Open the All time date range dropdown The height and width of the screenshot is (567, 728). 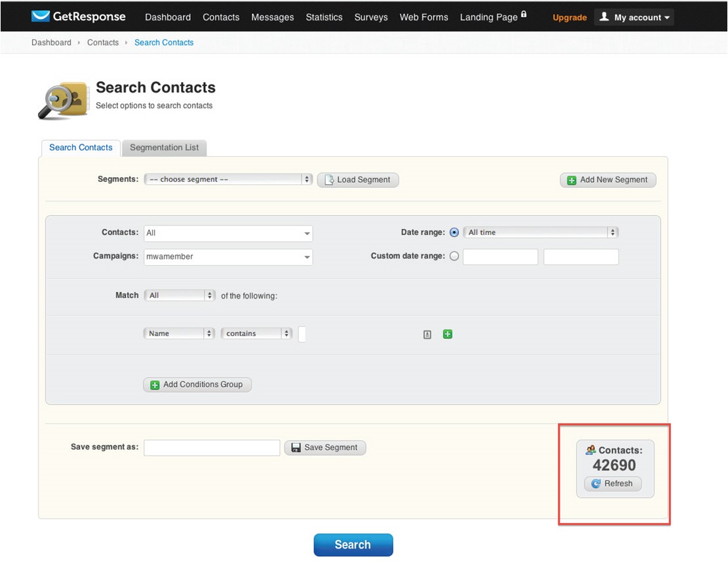pos(541,232)
